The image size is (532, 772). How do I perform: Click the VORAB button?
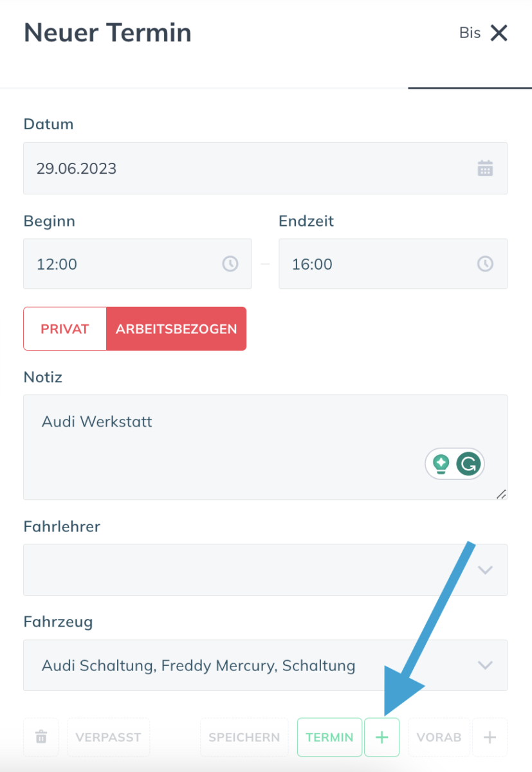point(439,737)
